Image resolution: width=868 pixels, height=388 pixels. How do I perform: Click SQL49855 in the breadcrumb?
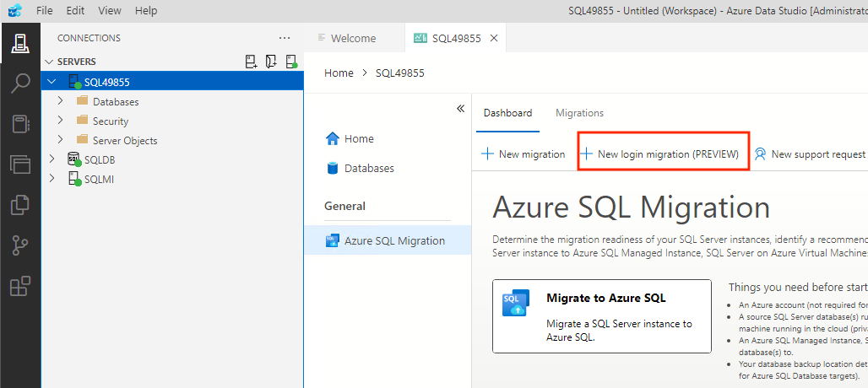click(400, 73)
